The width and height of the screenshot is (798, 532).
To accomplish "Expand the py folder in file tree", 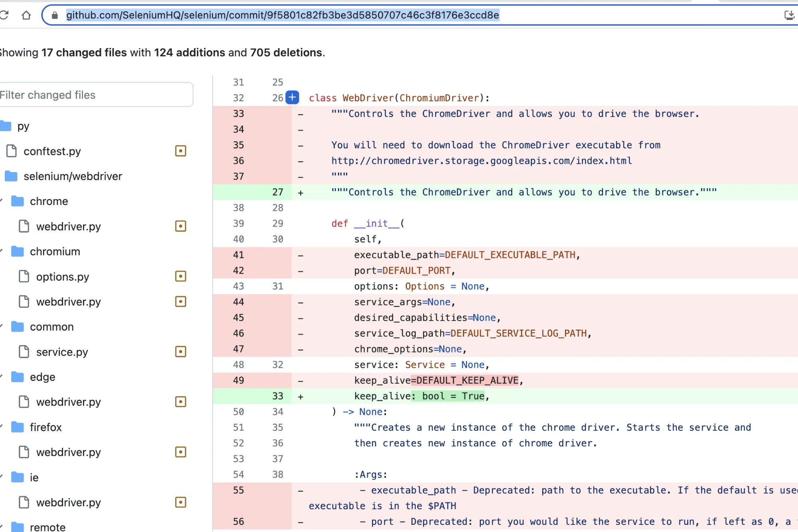I will [x=22, y=125].
